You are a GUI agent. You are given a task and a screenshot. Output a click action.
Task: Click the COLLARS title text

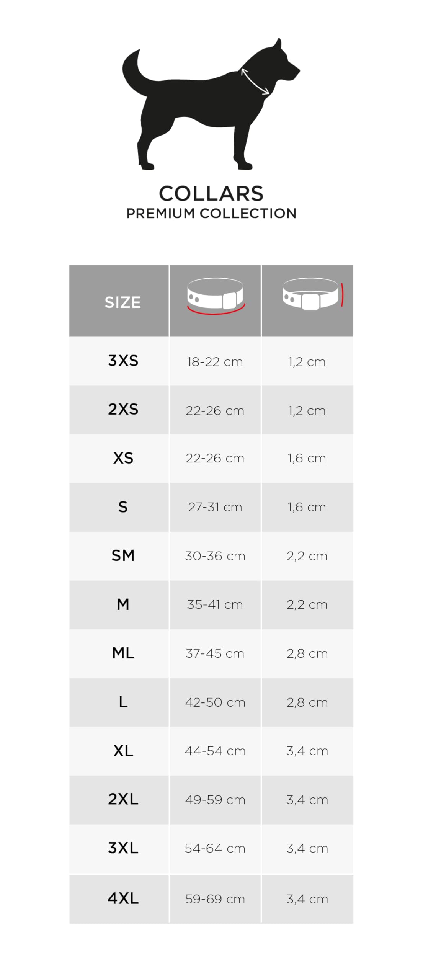211,193
